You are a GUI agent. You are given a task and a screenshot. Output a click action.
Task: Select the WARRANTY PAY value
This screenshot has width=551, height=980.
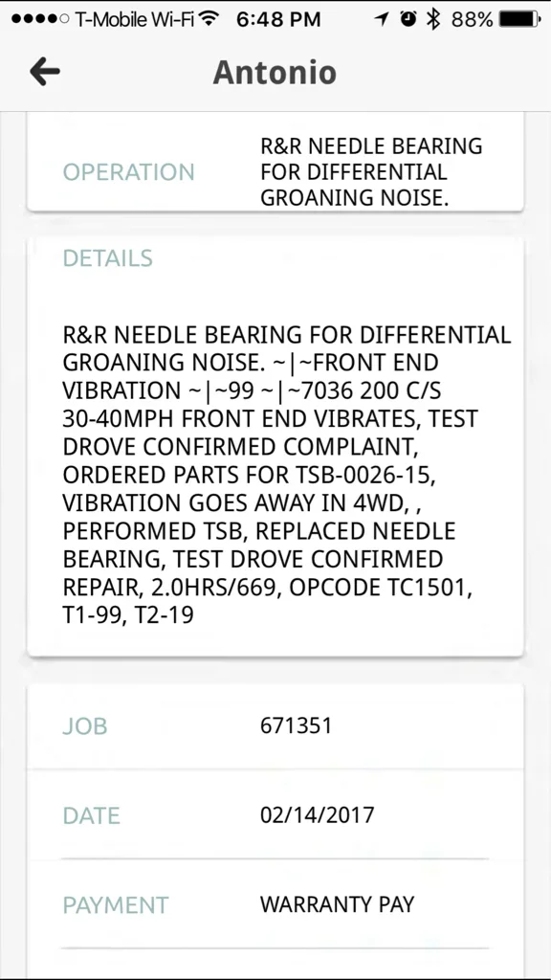click(x=338, y=904)
